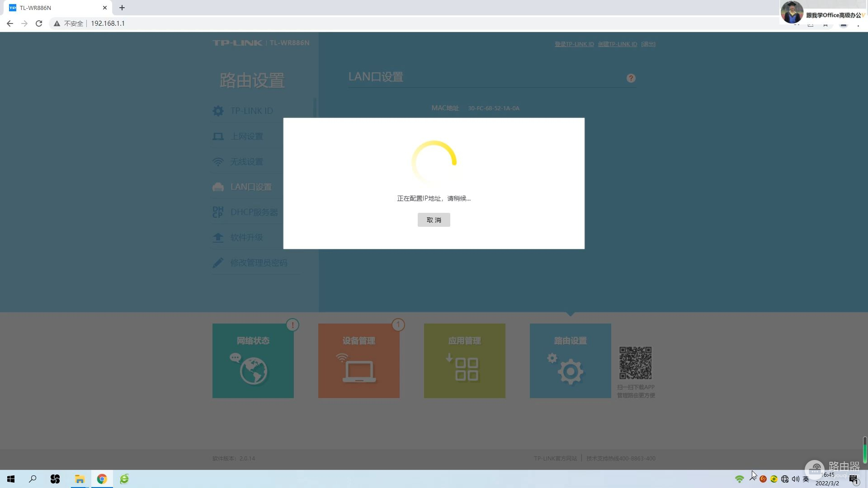This screenshot has height=488, width=868.
Task: Click the pencil icon for 修改管理员密码
Action: 218,263
